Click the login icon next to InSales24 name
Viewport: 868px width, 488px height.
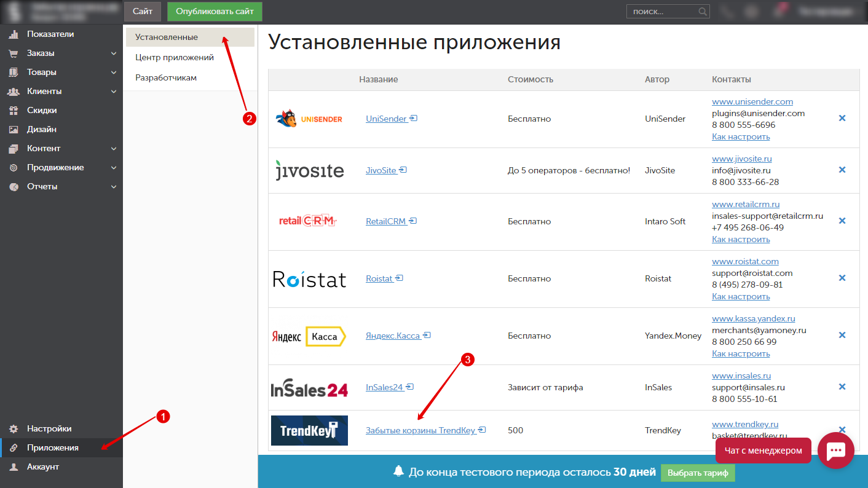[x=410, y=387]
